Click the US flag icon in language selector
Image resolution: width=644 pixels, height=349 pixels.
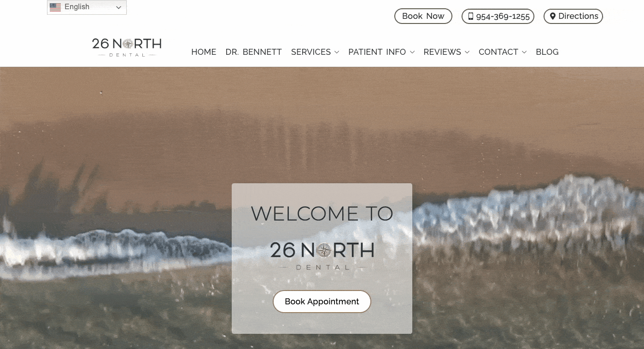(55, 7)
